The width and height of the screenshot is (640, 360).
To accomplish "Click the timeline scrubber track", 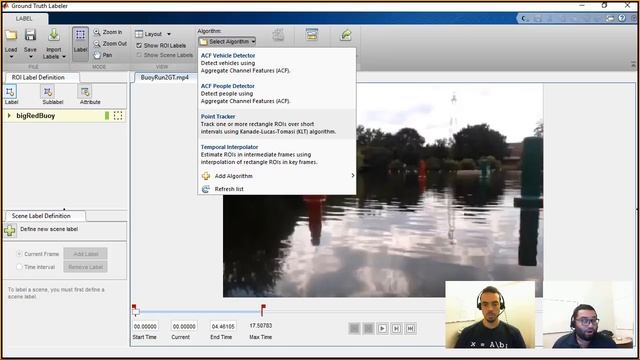I will pos(199,312).
